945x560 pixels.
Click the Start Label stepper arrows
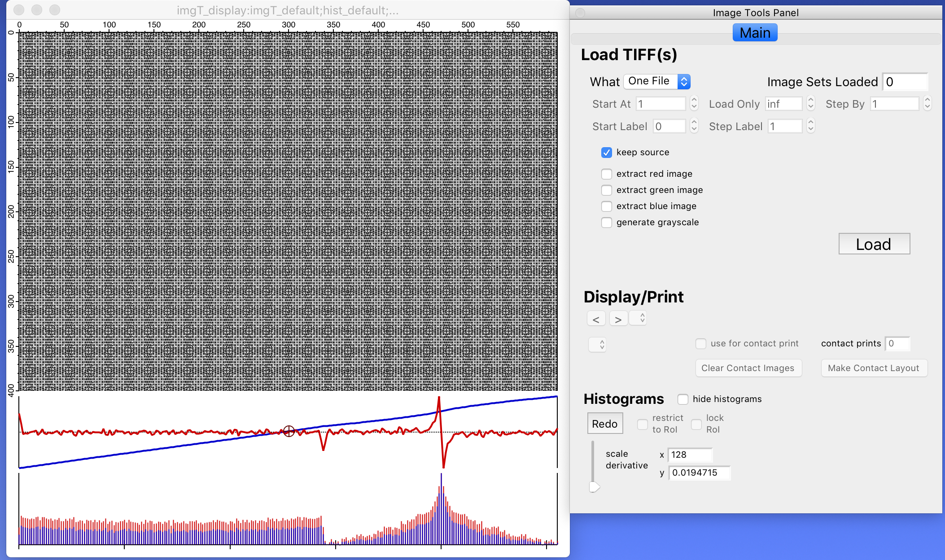pos(694,126)
